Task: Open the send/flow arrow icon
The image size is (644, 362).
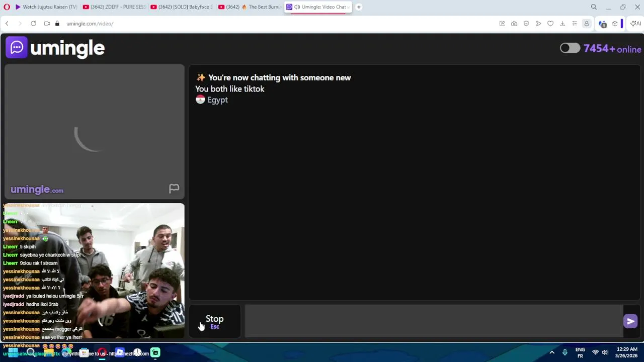Action: pos(538,24)
